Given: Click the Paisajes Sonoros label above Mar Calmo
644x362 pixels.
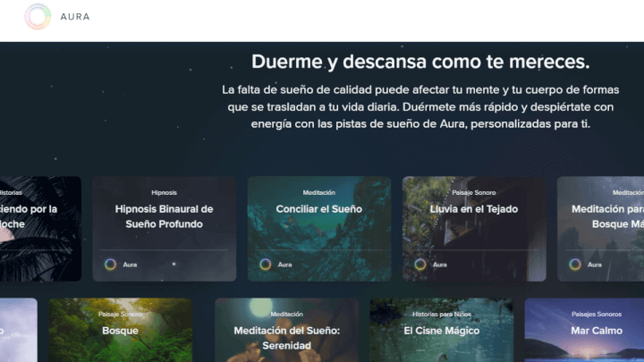Looking at the screenshot, I should pyautogui.click(x=597, y=314).
